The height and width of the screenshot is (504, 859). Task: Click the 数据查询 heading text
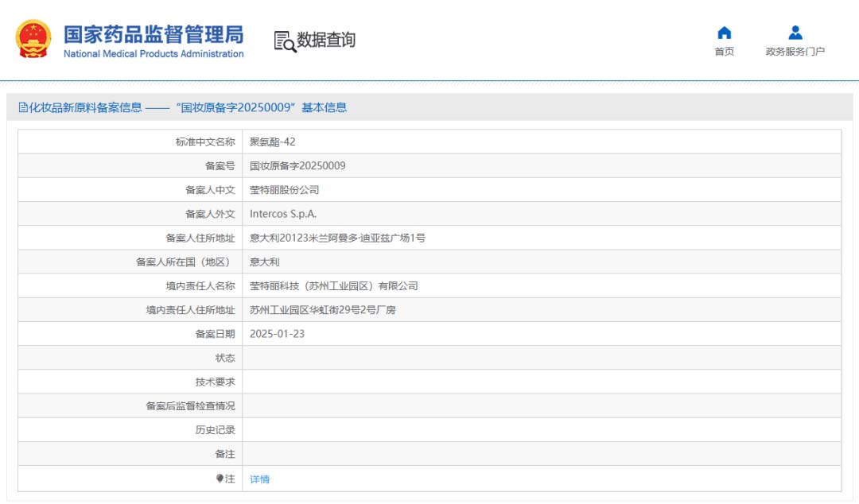coord(326,40)
